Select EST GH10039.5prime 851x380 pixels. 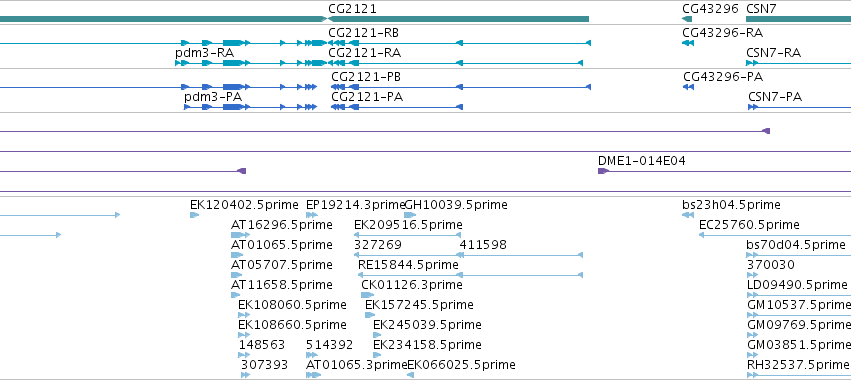[x=456, y=205]
